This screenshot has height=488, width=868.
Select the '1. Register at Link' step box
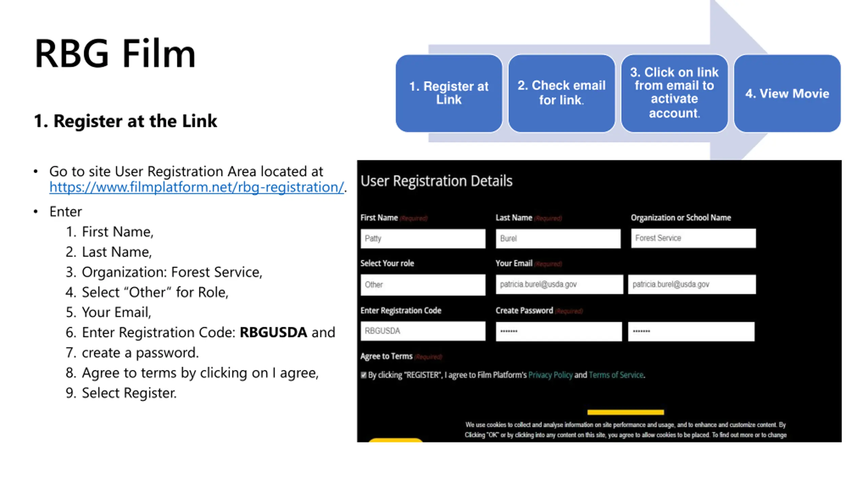449,93
